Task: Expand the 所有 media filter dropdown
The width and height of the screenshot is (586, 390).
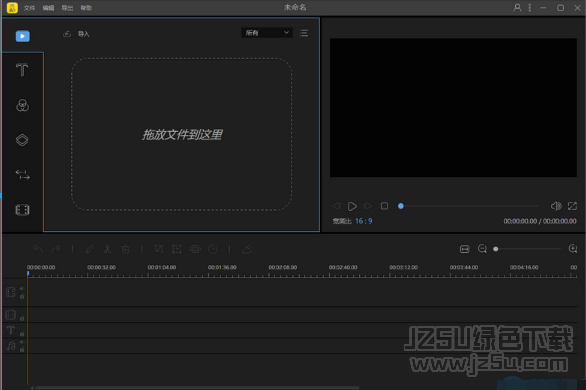Action: click(266, 33)
